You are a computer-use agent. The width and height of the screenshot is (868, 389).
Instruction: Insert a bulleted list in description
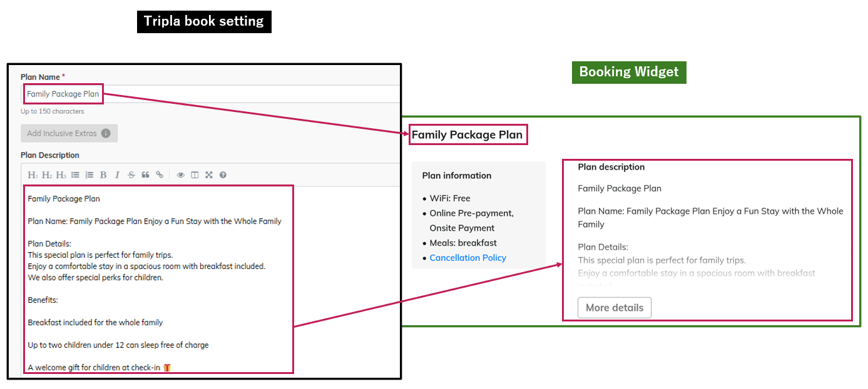click(x=75, y=175)
